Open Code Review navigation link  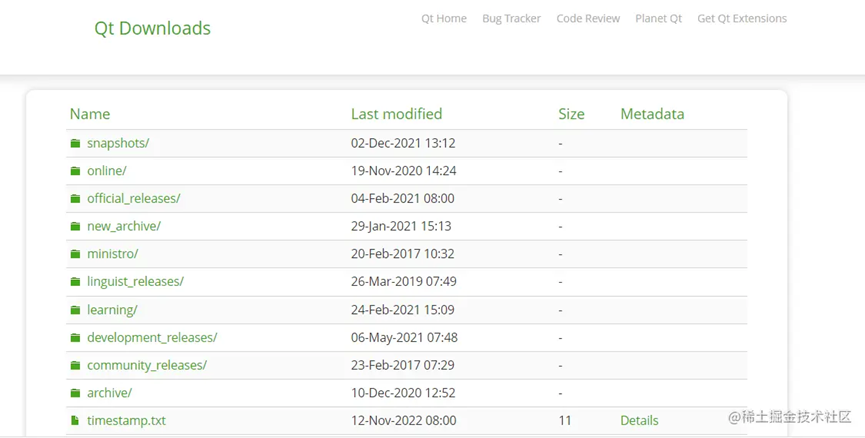tap(588, 18)
